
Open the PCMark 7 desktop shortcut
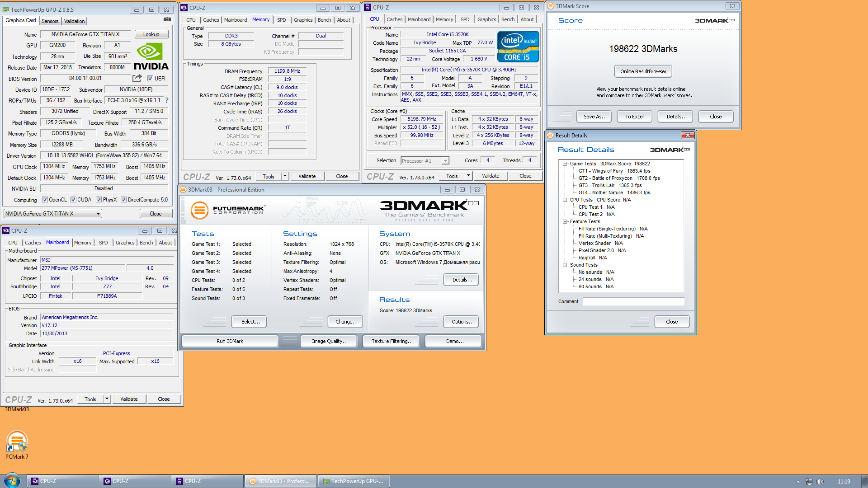tap(17, 446)
